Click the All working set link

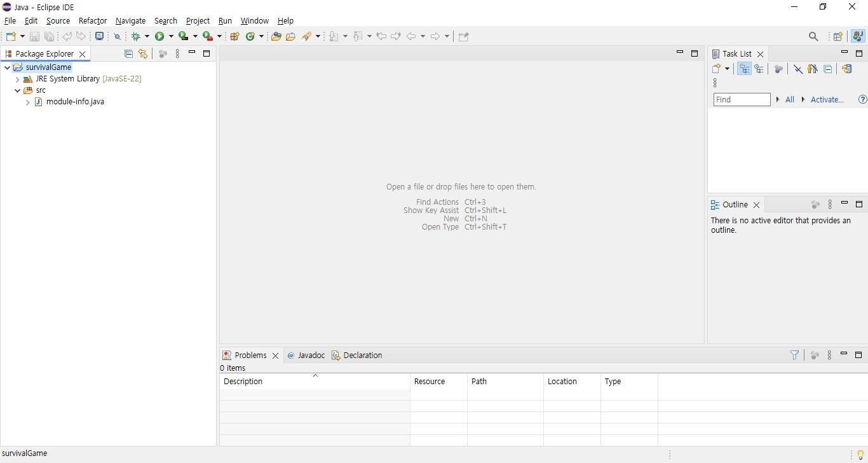click(789, 100)
